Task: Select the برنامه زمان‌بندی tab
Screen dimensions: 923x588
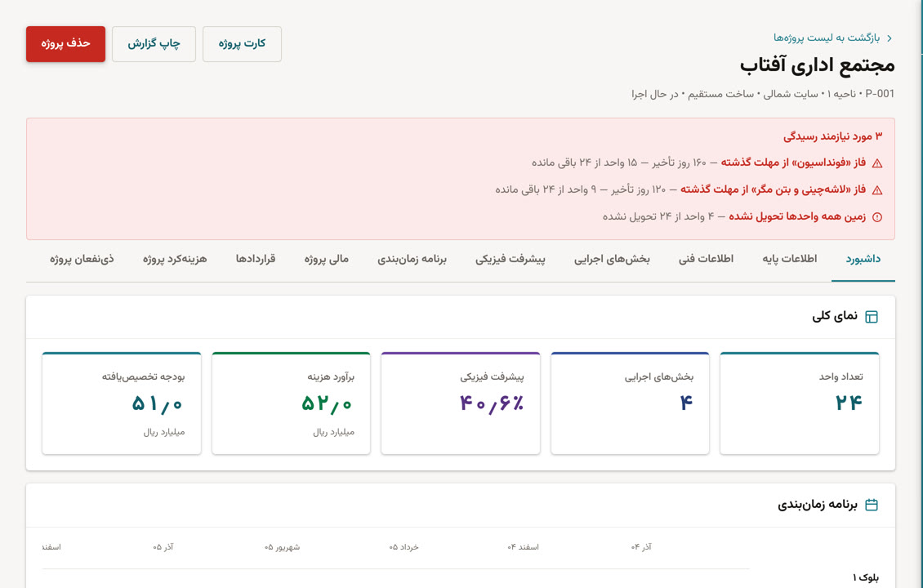Action: pyautogui.click(x=412, y=259)
